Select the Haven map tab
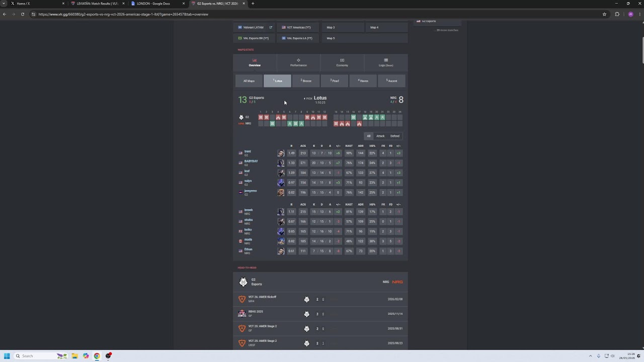Image resolution: width=644 pixels, height=362 pixels. 363,81
